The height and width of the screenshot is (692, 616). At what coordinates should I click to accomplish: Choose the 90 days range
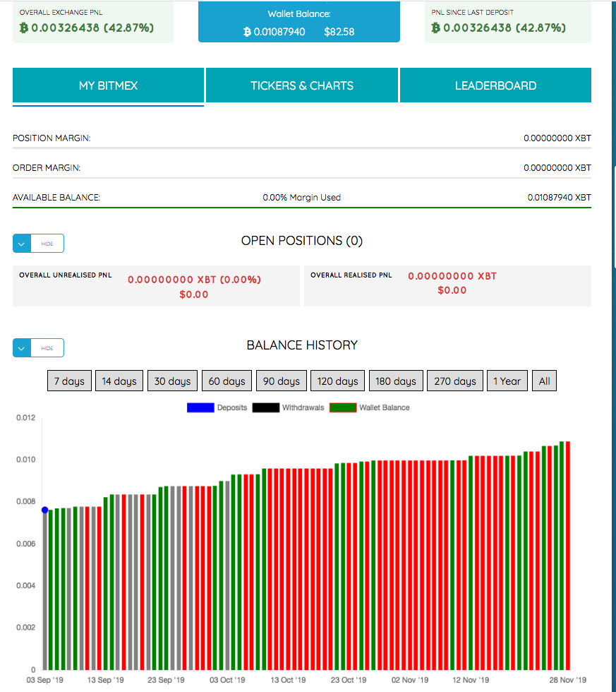282,381
